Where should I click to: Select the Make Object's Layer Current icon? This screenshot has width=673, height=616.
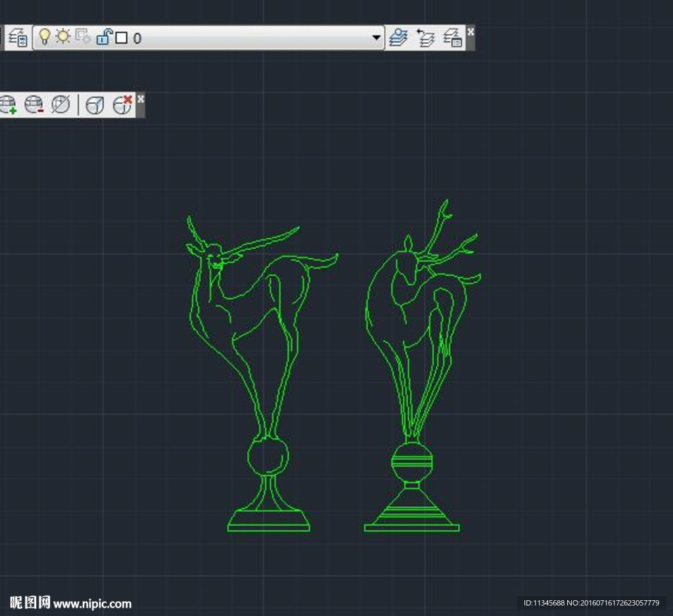[x=399, y=38]
